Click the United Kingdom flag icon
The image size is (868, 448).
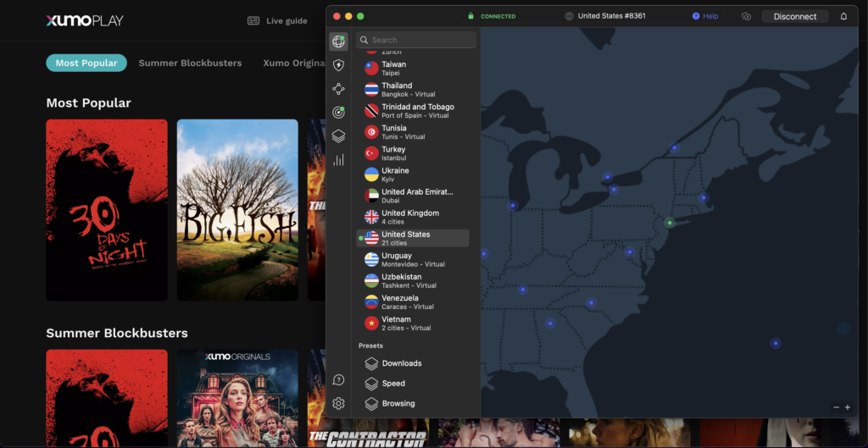(x=371, y=217)
